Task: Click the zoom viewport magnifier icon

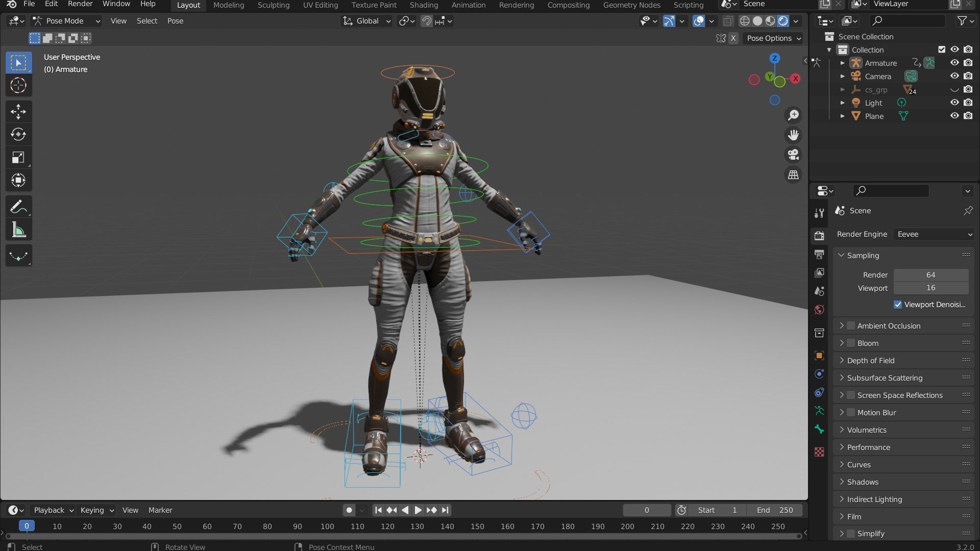Action: point(793,115)
